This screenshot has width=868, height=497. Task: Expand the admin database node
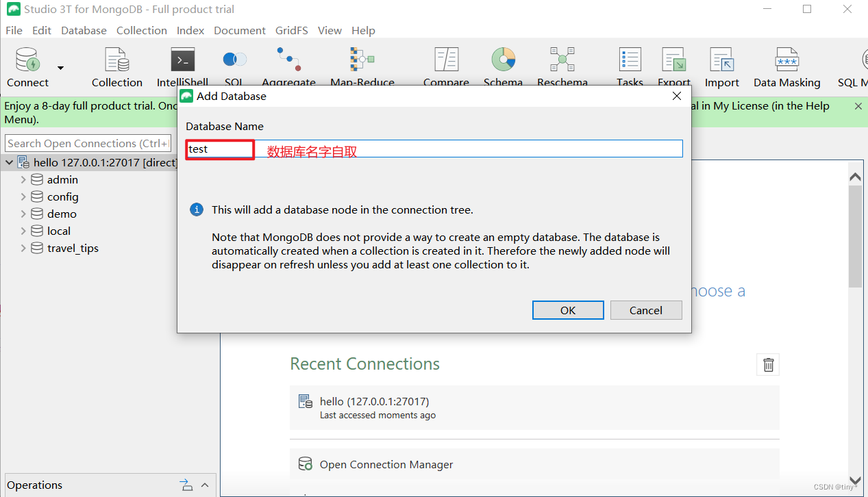point(23,179)
